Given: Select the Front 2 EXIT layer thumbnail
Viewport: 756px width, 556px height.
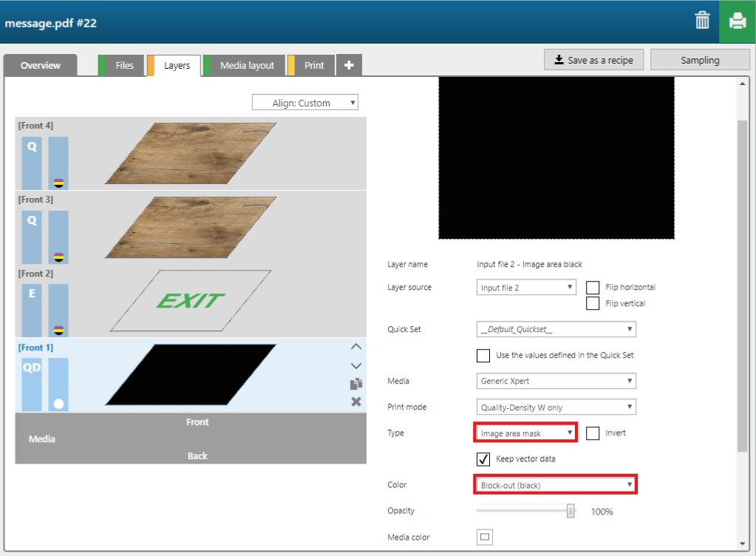Looking at the screenshot, I should coord(191,300).
